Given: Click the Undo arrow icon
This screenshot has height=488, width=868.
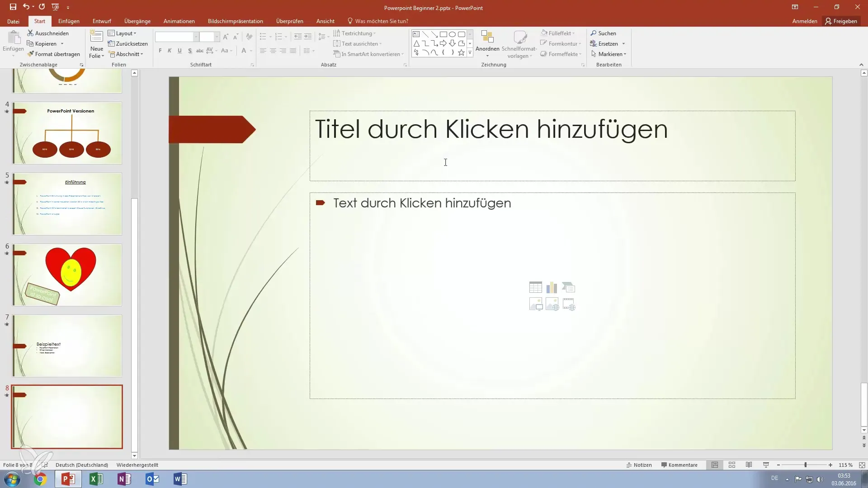Looking at the screenshot, I should 26,7.
